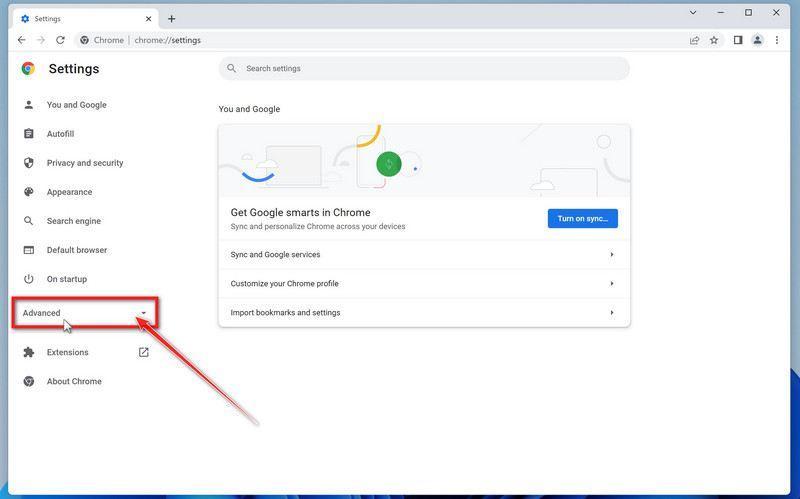Click the Settings tab

tap(87, 19)
